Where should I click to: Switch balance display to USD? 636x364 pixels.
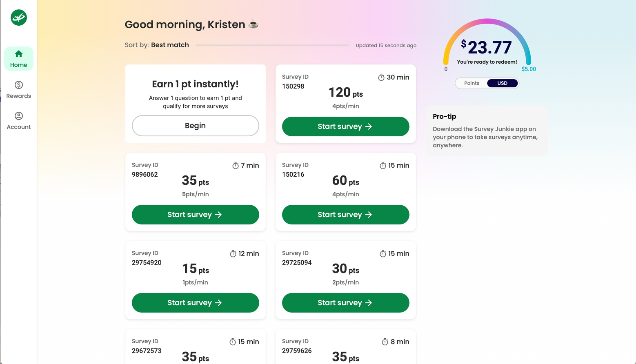coord(502,83)
